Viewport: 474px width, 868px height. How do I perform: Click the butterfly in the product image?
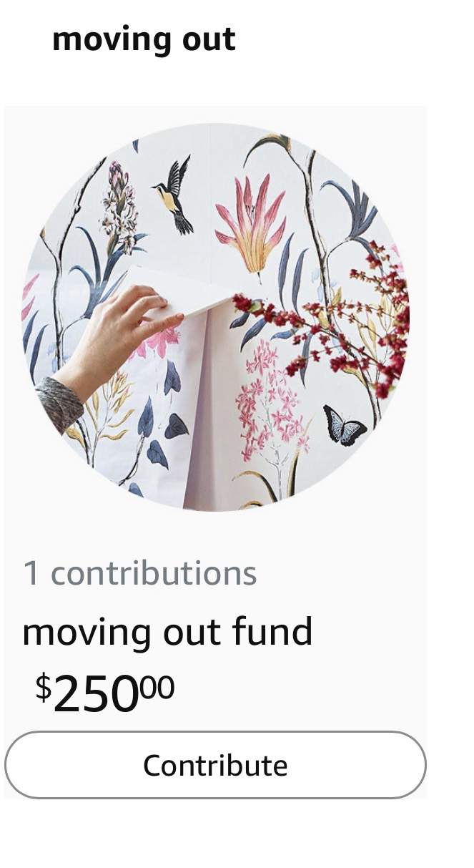click(x=344, y=424)
